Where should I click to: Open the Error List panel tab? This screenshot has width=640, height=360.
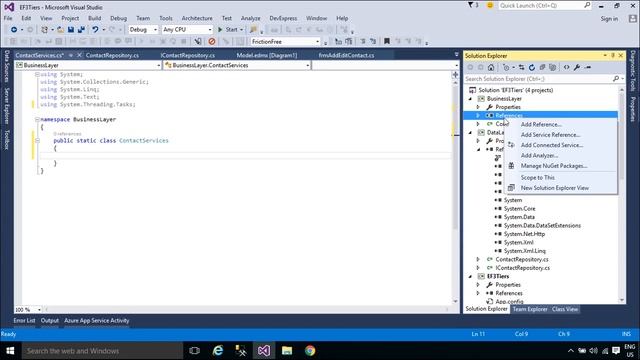click(24, 320)
